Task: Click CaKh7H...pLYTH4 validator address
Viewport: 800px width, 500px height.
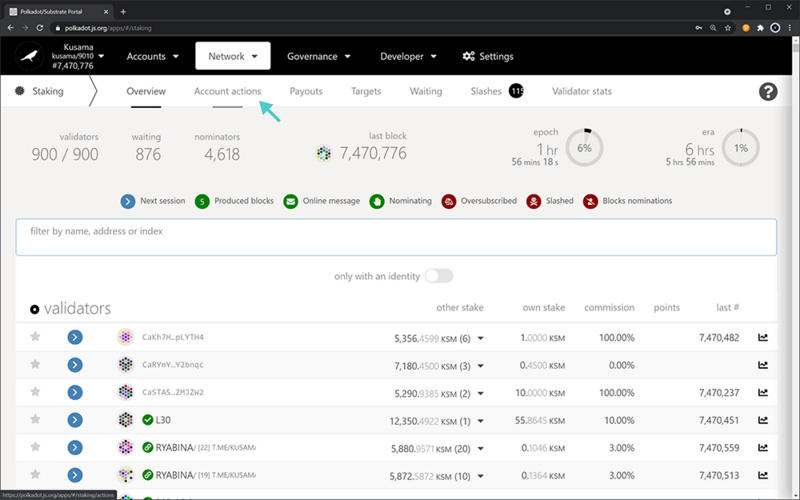Action: point(173,337)
